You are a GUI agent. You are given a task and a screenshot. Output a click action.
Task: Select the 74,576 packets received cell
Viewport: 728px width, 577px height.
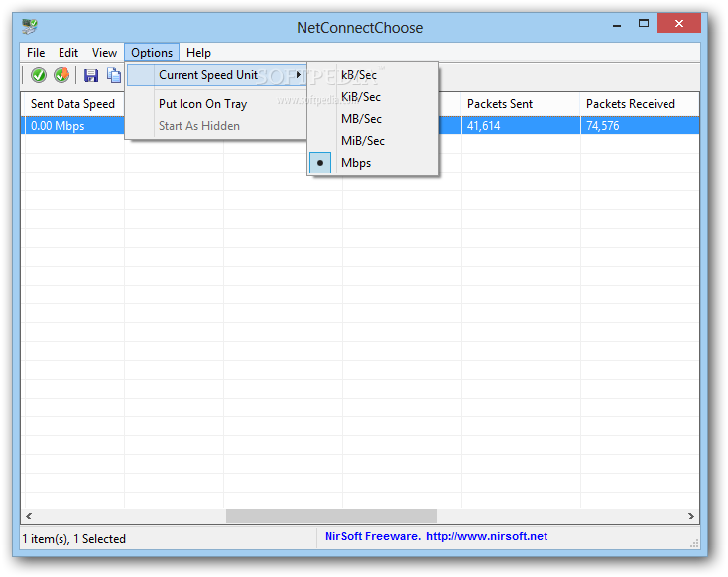click(x=640, y=126)
